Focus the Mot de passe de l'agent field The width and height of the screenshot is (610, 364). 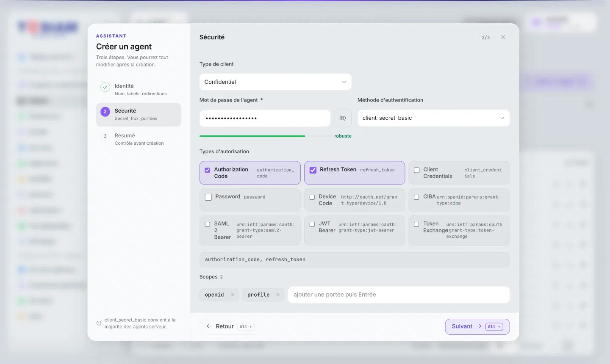(265, 118)
